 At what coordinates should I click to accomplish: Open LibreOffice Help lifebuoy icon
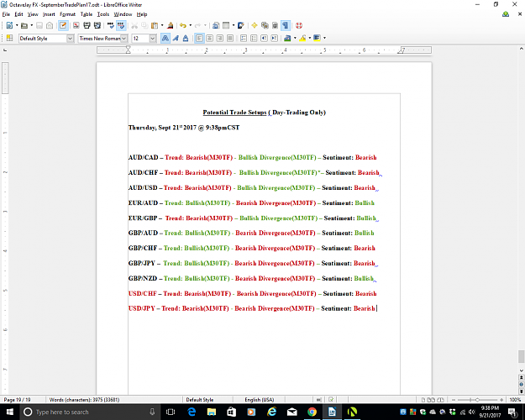(299, 25)
